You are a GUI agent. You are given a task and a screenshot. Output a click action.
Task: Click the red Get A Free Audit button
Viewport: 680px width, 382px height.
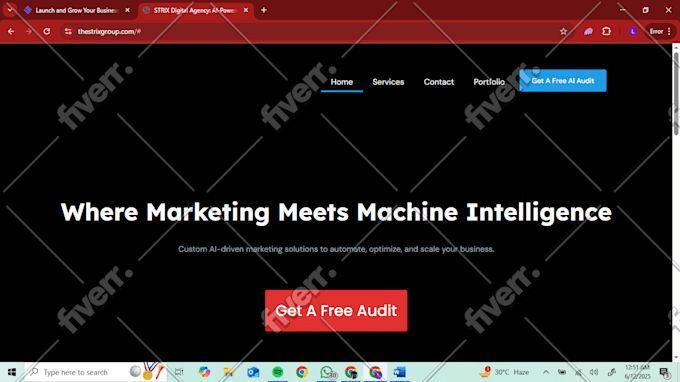336,310
